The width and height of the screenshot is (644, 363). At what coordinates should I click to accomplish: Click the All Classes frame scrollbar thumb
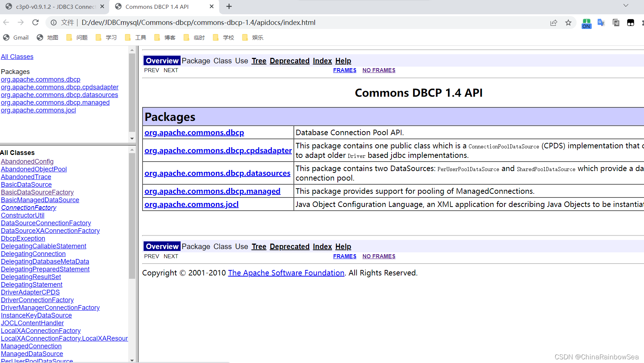click(132, 216)
